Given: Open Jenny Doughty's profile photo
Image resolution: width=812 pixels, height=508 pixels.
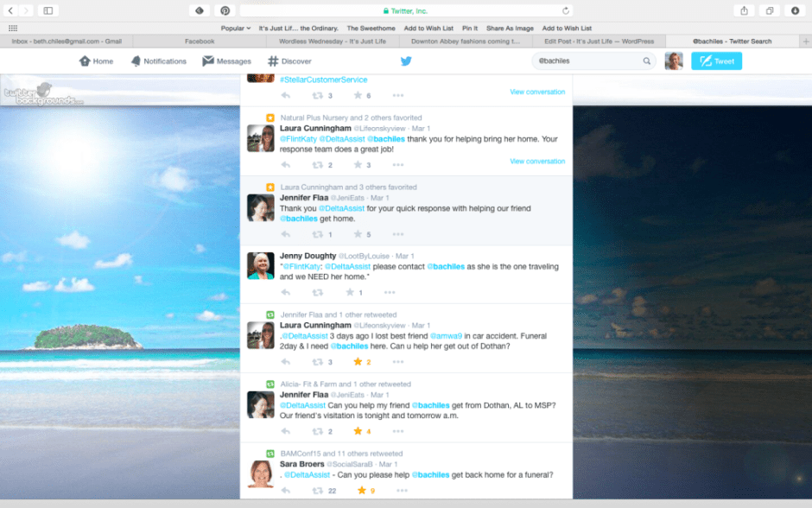Looking at the screenshot, I should [x=261, y=265].
